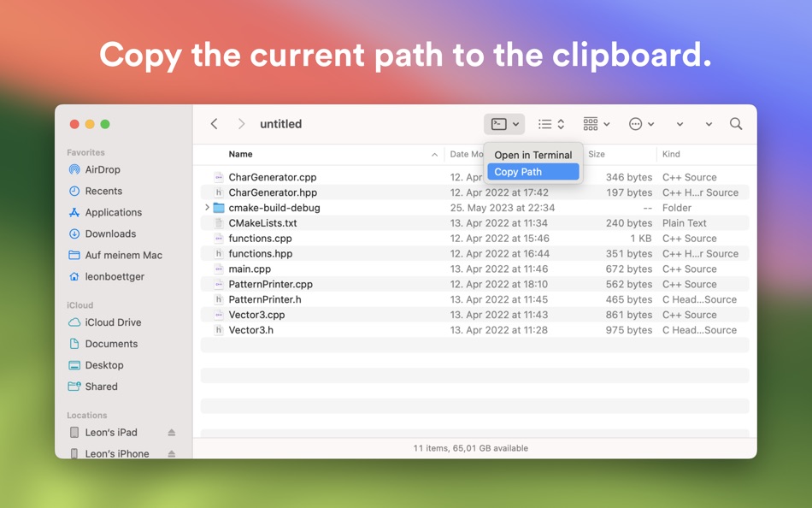Go forward with the right chevron
812x508 pixels.
click(x=241, y=124)
